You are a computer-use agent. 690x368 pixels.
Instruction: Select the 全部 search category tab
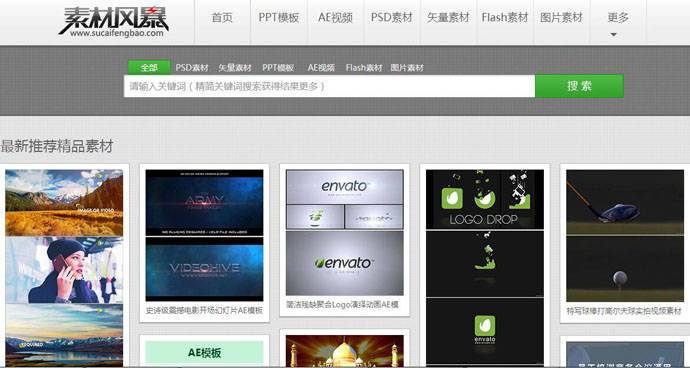149,67
